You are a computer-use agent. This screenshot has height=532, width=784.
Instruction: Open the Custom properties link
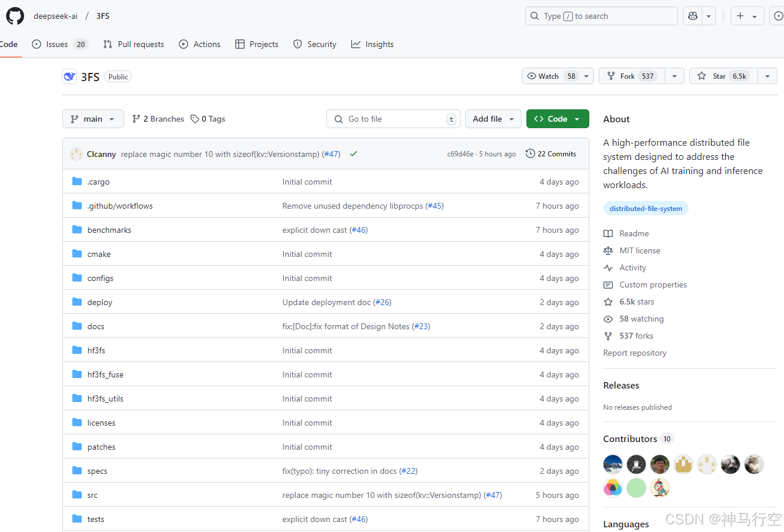(653, 285)
